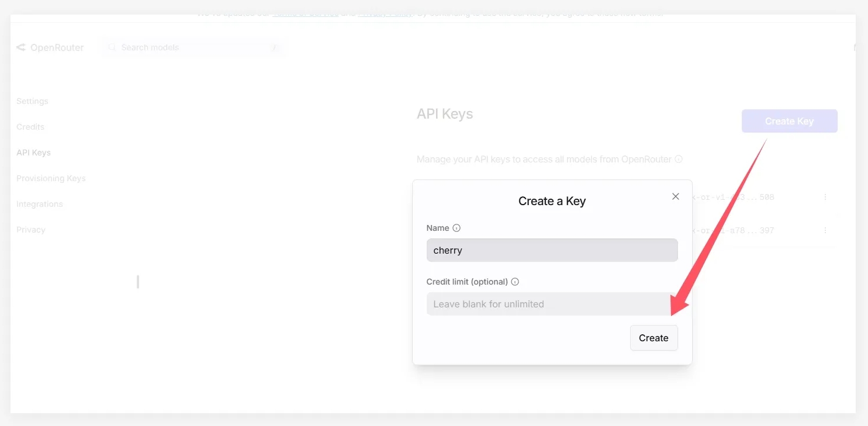
Task: Focus the Credit limit input field
Action: [x=552, y=304]
